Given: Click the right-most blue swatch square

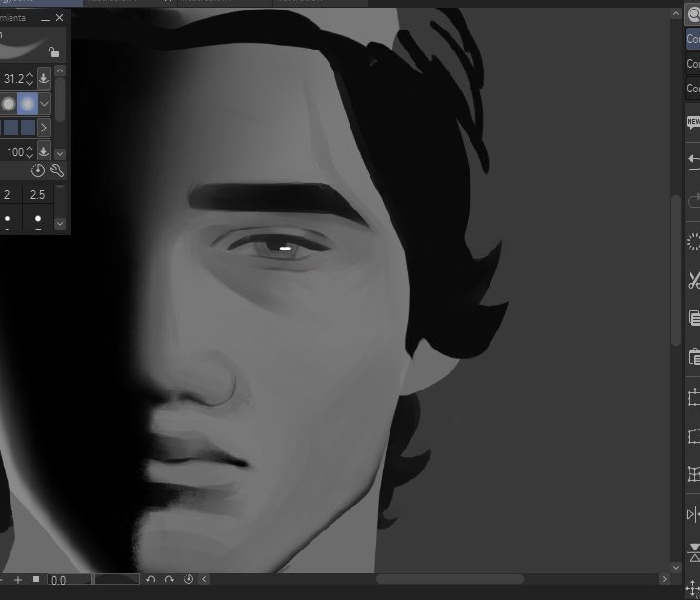Looking at the screenshot, I should click(28, 128).
